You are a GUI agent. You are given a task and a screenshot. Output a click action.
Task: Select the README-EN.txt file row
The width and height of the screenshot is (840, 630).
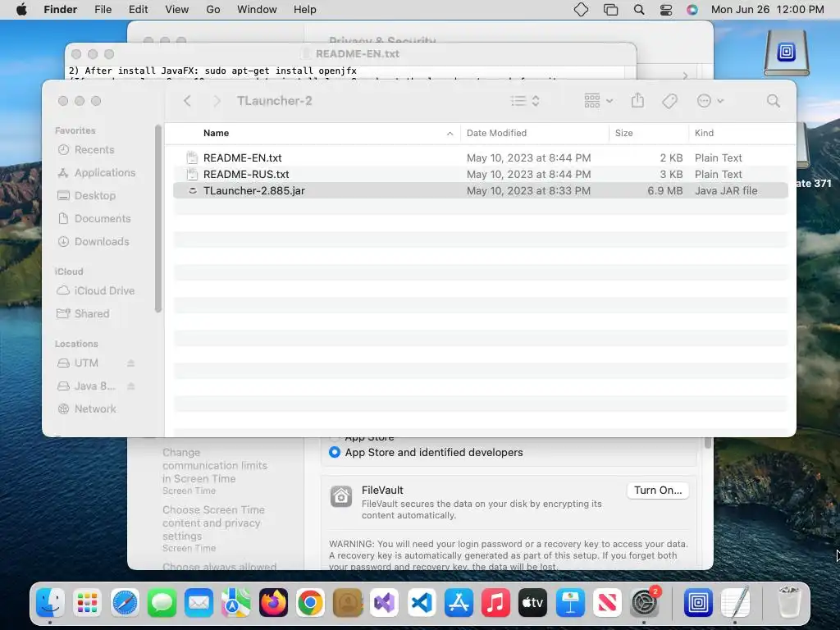coord(481,158)
